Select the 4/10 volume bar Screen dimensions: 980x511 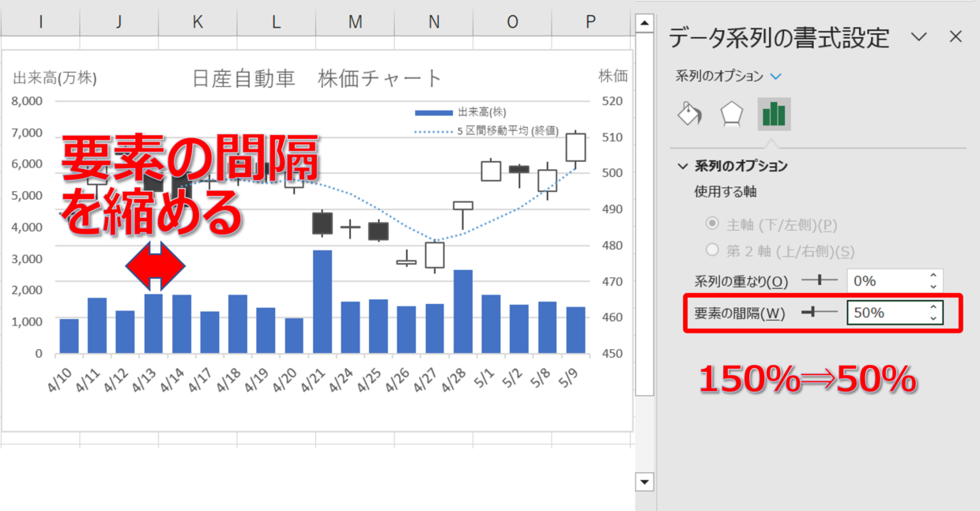69,336
